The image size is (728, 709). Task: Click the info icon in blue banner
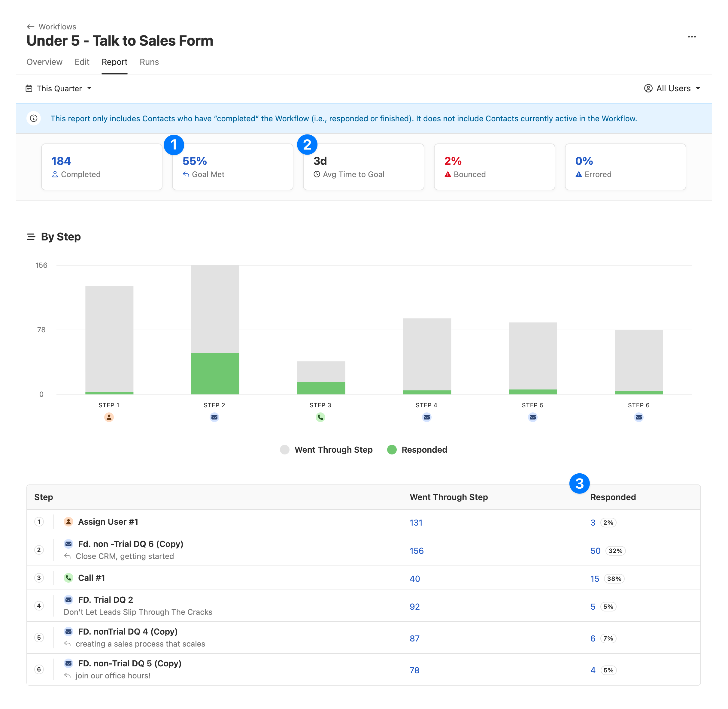[x=34, y=118]
